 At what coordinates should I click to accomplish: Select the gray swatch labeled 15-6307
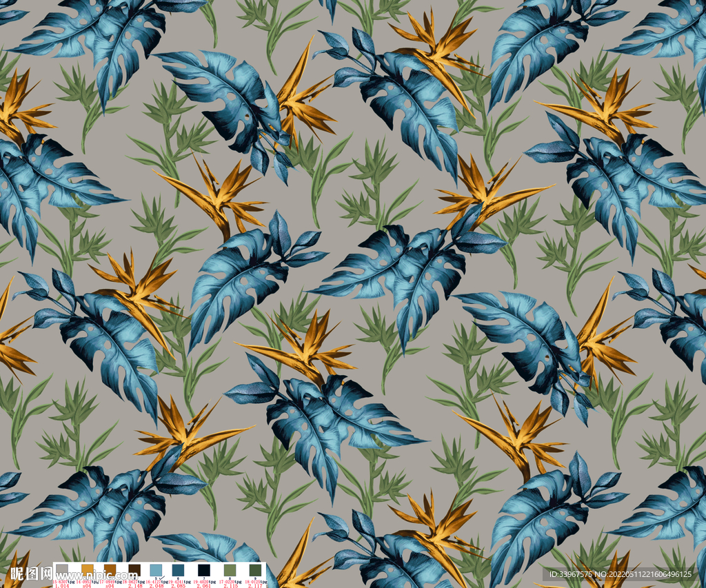coord(62,570)
